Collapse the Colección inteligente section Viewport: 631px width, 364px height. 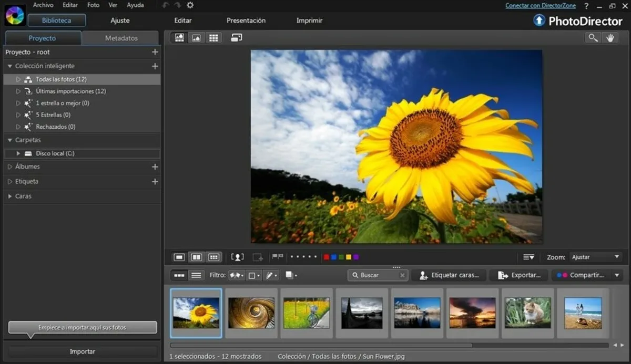(x=9, y=66)
